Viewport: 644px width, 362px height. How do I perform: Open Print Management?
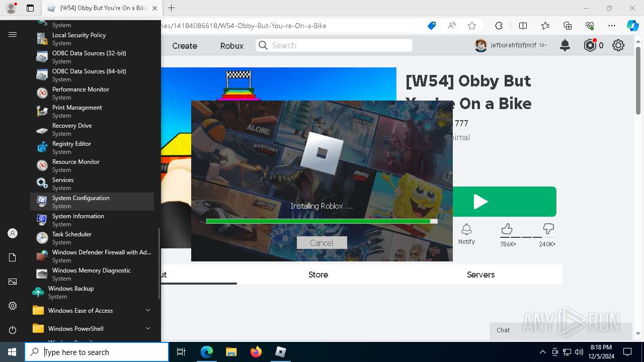[x=92, y=111]
